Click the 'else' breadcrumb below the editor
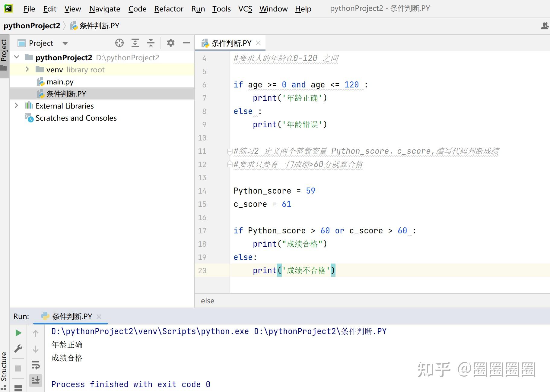Image resolution: width=550 pixels, height=392 pixels. pos(208,301)
